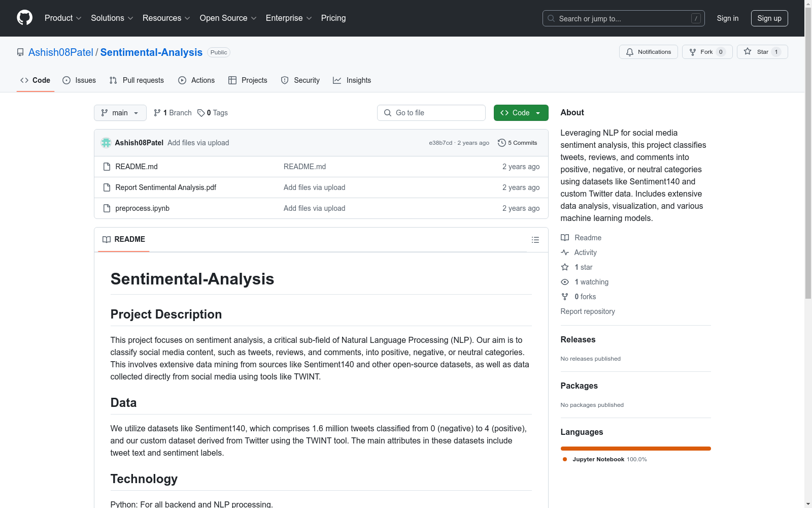The image size is (812, 508).
Task: Open the Sentimental-Analysis repository title link
Action: (x=151, y=52)
